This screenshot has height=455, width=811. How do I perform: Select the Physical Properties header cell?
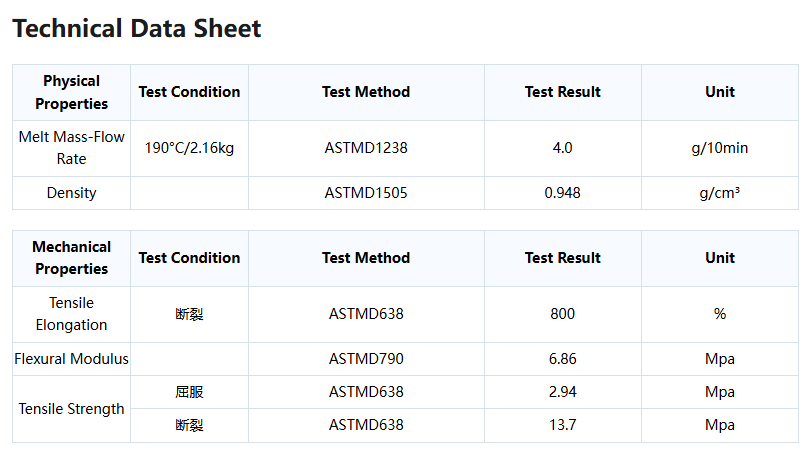(x=71, y=93)
